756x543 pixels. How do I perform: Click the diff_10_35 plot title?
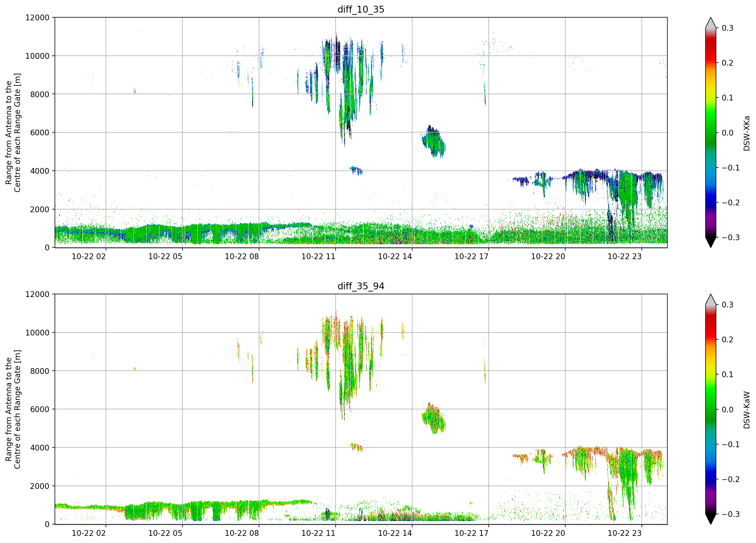(x=361, y=9)
